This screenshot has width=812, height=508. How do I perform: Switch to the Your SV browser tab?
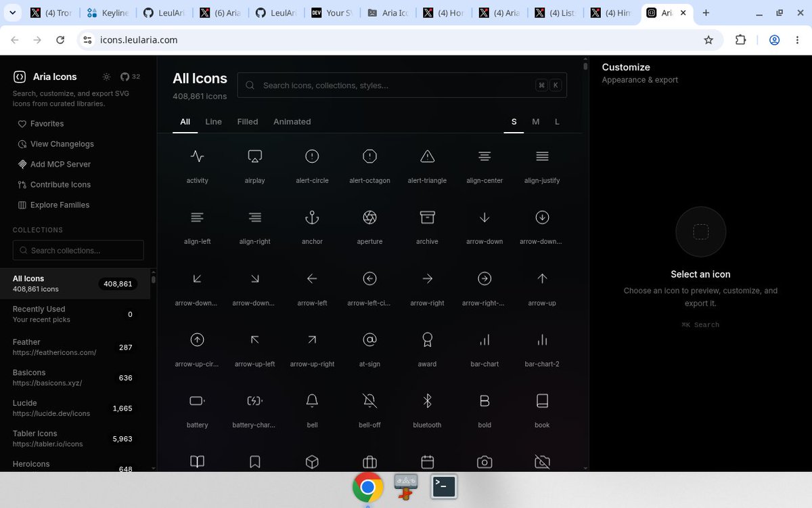[x=332, y=13]
